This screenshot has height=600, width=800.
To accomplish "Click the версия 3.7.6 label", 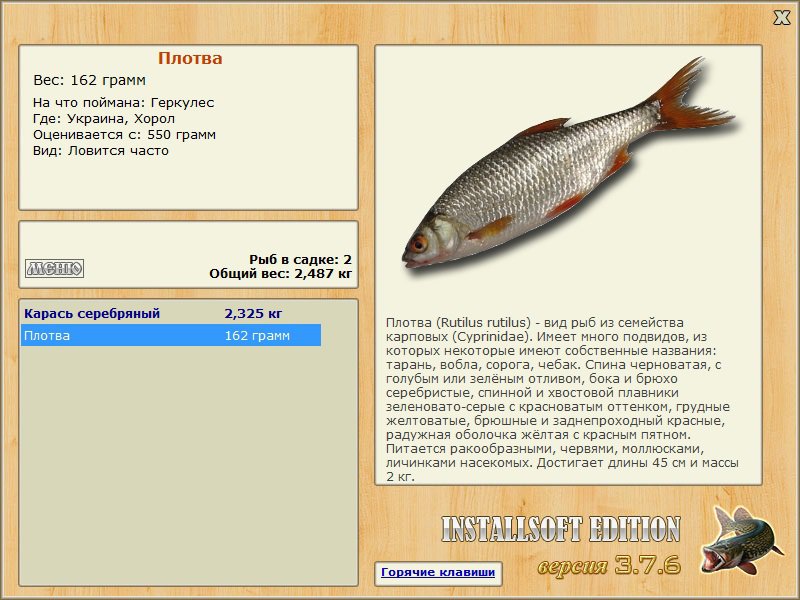I will pos(609,565).
